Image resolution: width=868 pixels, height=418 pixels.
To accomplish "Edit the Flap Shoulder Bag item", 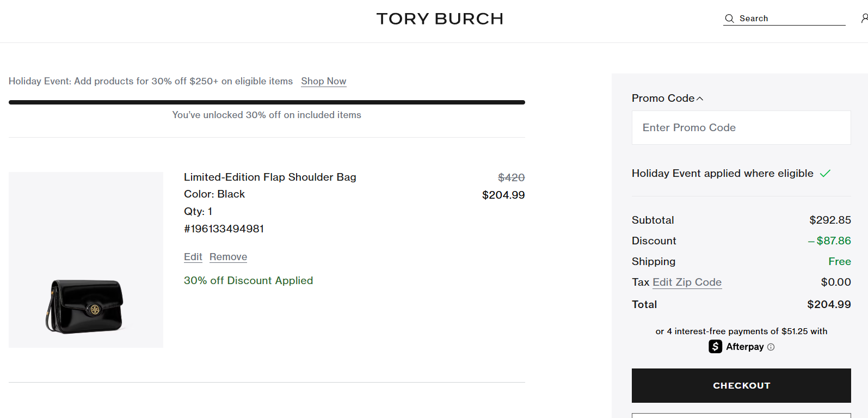I will (193, 257).
